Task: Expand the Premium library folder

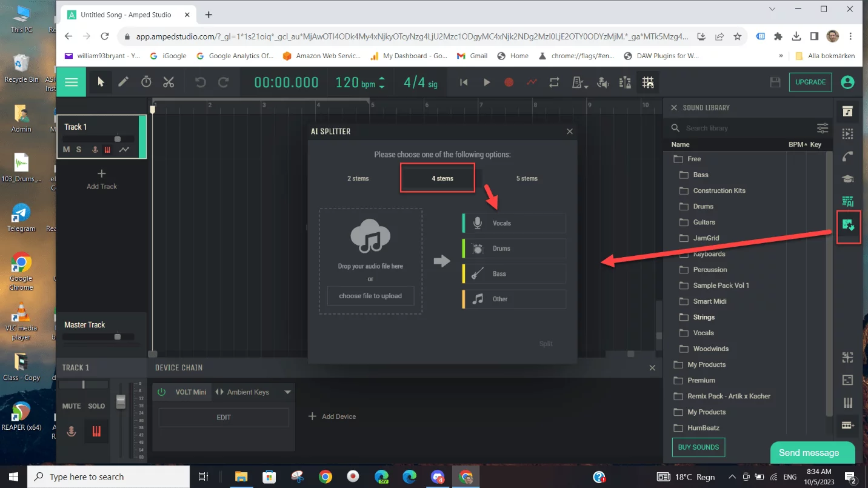Action: pos(701,381)
